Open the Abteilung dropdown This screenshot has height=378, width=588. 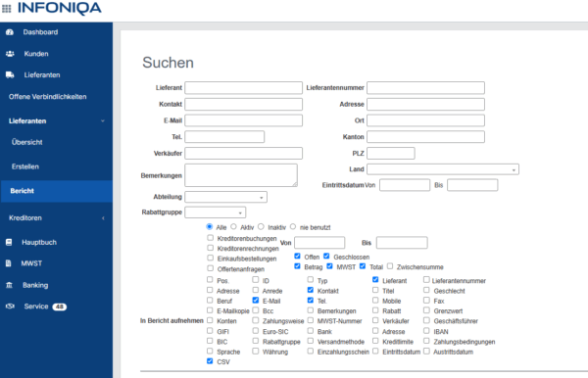coord(225,197)
